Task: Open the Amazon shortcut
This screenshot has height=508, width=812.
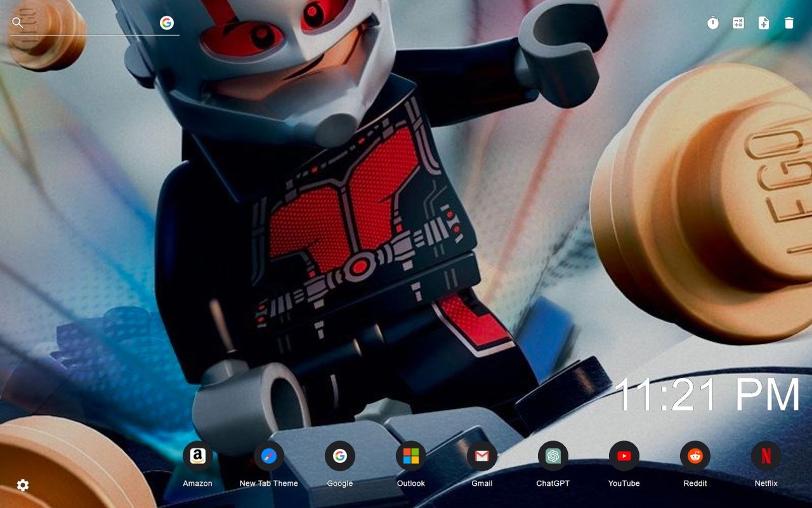Action: tap(198, 464)
